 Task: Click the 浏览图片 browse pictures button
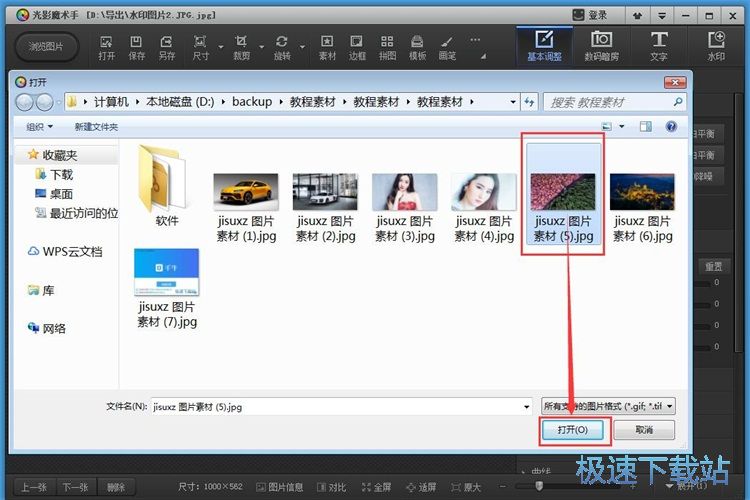tap(46, 47)
